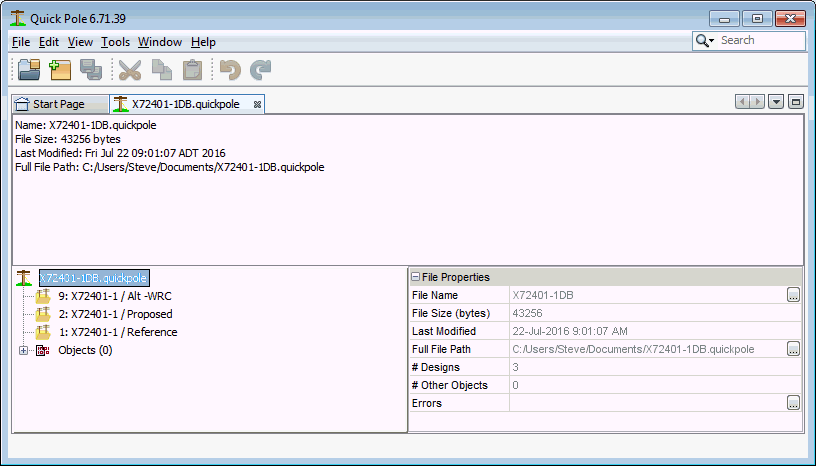Click the scroll tabs right arrow
Image resolution: width=816 pixels, height=466 pixels.
pyautogui.click(x=757, y=102)
